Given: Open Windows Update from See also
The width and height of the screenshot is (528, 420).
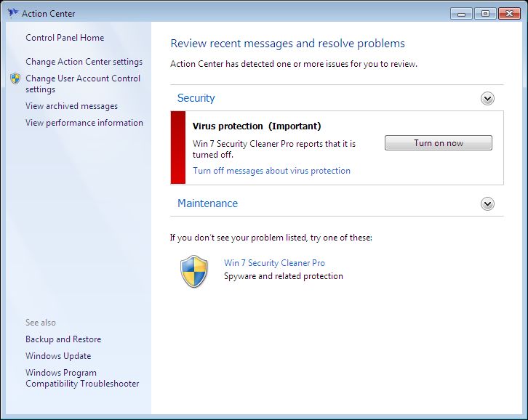Looking at the screenshot, I should [x=58, y=356].
